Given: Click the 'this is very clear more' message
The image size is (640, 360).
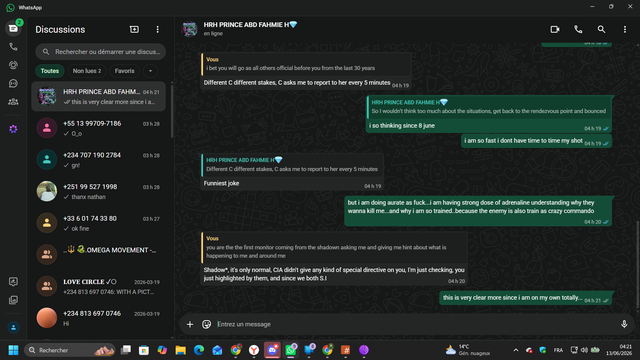Looking at the screenshot, I should click(526, 298).
